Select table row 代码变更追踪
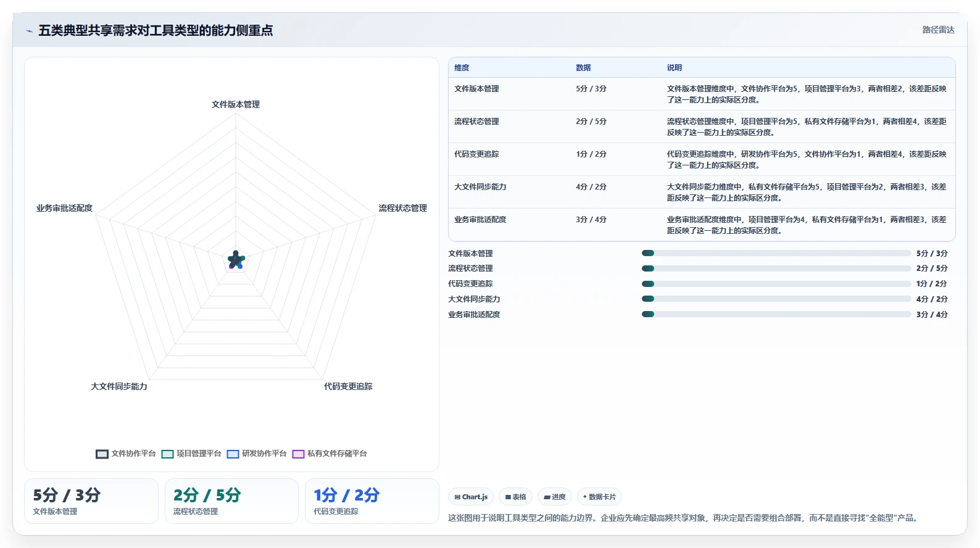 pyautogui.click(x=702, y=159)
